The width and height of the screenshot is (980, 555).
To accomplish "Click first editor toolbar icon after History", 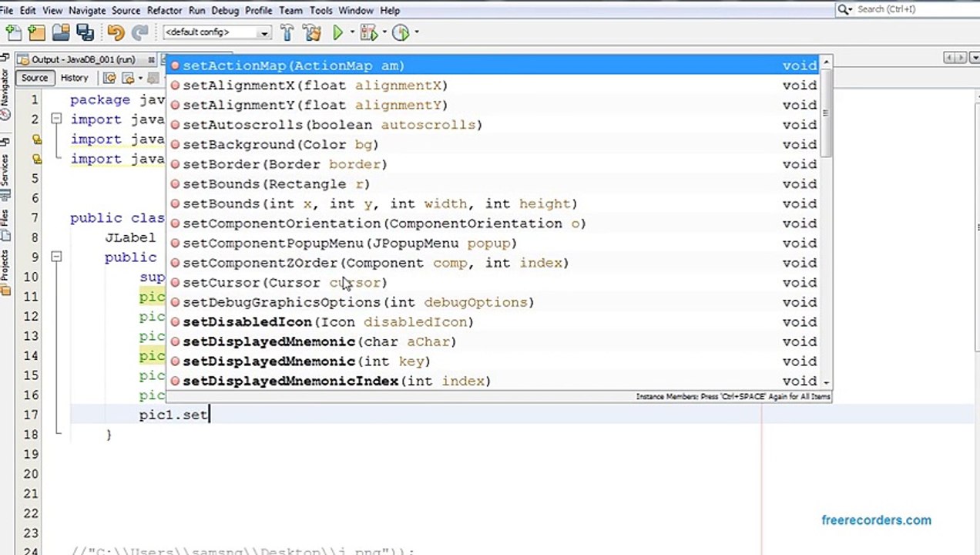I will coord(109,78).
